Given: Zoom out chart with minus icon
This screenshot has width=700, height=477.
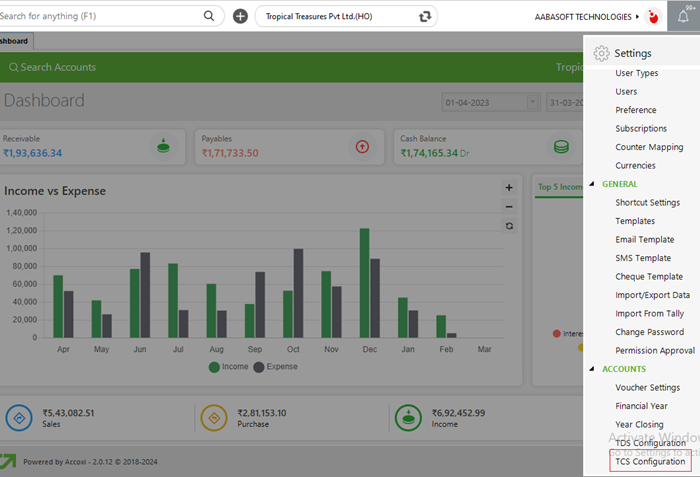Looking at the screenshot, I should 509,207.
